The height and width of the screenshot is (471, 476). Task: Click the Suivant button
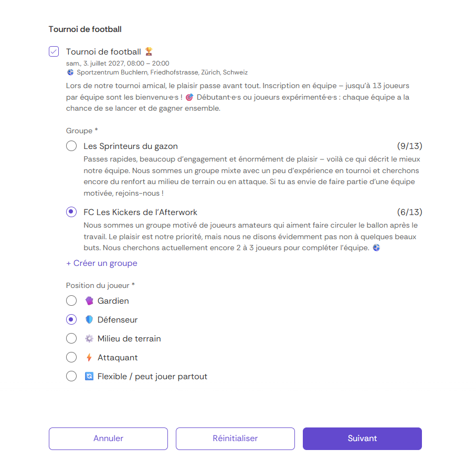[362, 438]
